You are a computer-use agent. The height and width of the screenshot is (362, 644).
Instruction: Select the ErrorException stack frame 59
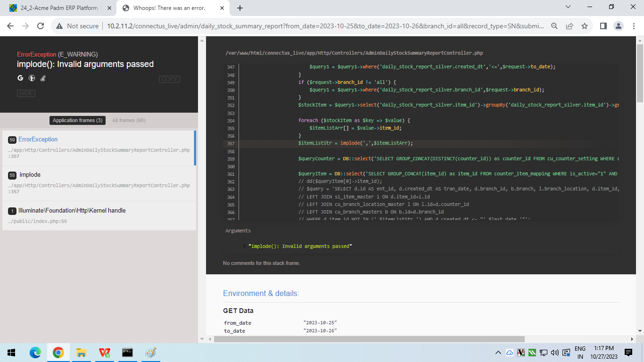pos(99,148)
